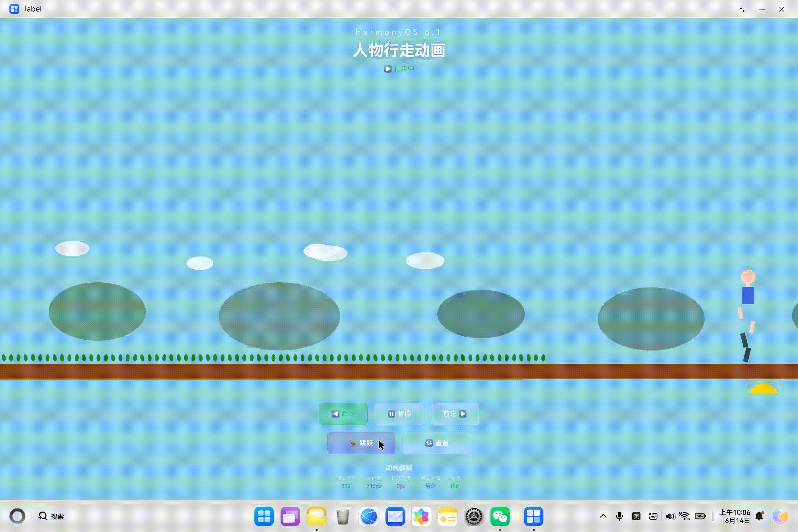Open Settings gear in dock
This screenshot has height=532, width=798.
pyautogui.click(x=474, y=516)
